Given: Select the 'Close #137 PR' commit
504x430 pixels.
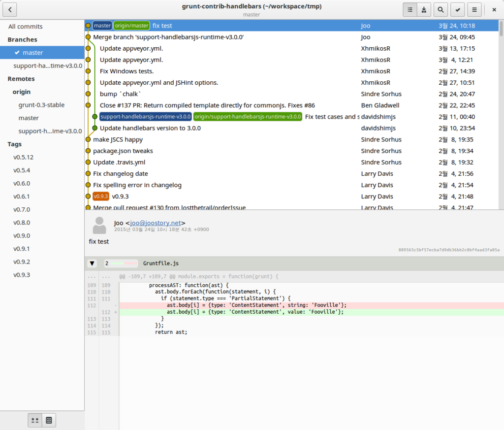Looking at the screenshot, I should tap(292, 105).
